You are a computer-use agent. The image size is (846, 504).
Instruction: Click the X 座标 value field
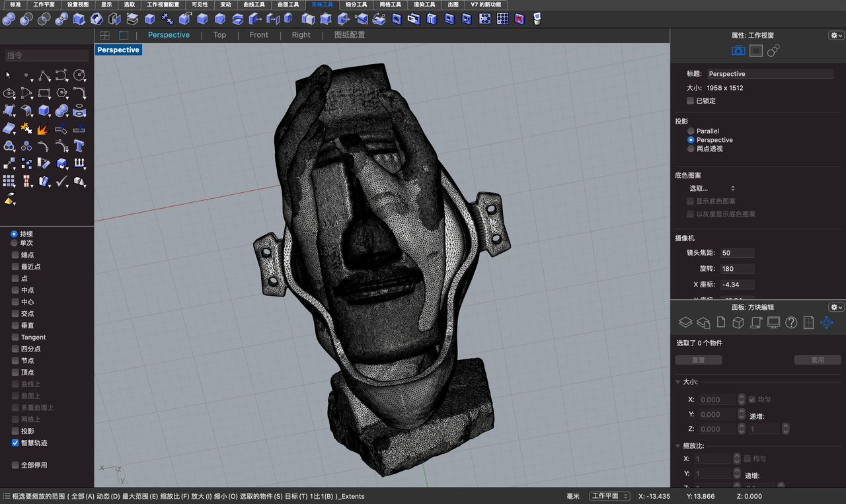(x=737, y=285)
